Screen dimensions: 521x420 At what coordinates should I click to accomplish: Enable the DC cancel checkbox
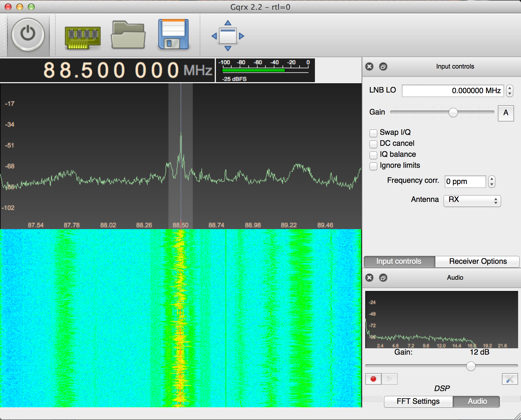click(373, 144)
